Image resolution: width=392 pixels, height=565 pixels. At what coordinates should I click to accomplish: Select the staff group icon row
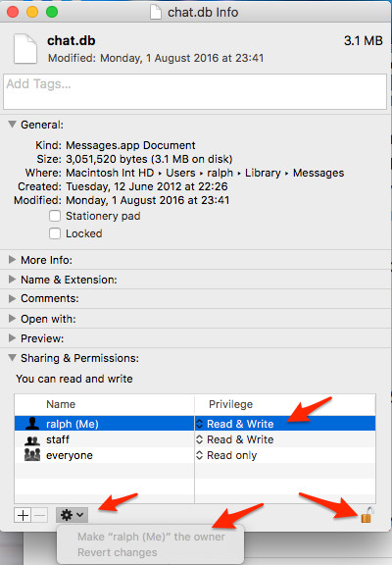(x=194, y=439)
